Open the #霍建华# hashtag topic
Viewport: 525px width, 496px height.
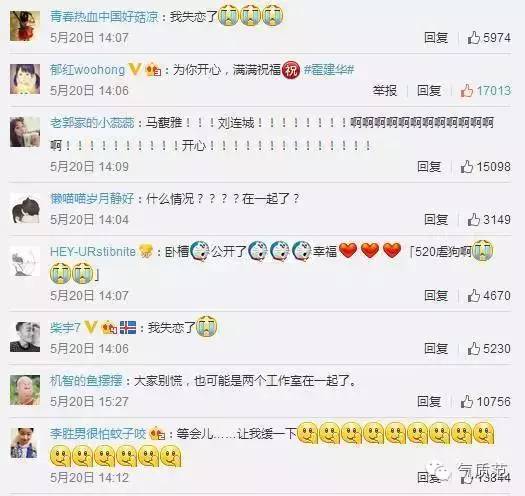[x=329, y=70]
